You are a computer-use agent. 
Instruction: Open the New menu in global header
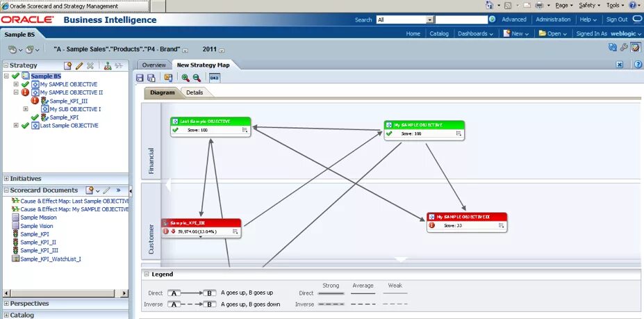pyautogui.click(x=516, y=34)
